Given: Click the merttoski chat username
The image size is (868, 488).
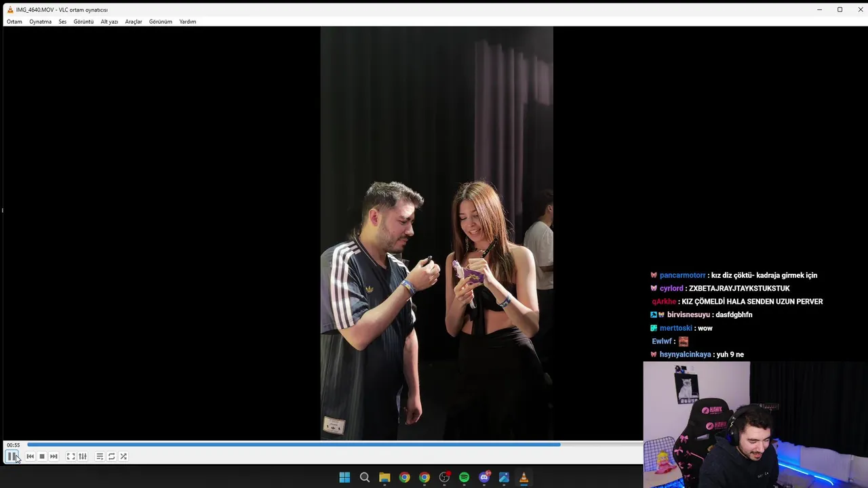Looking at the screenshot, I should [x=675, y=328].
